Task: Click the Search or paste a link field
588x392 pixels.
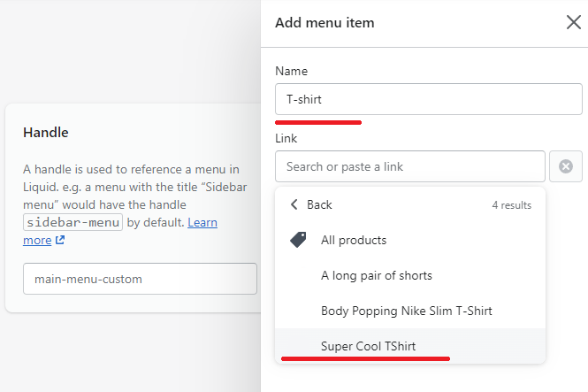Action: point(410,166)
